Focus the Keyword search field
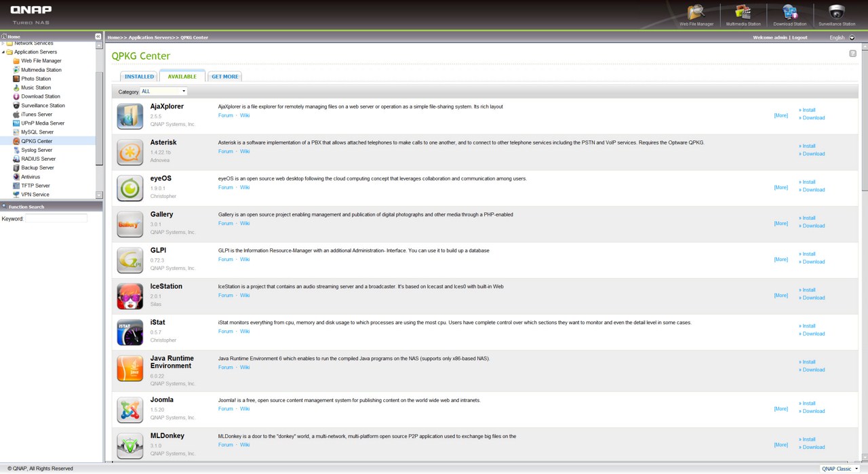Image resolution: width=868 pixels, height=474 pixels. [56, 218]
